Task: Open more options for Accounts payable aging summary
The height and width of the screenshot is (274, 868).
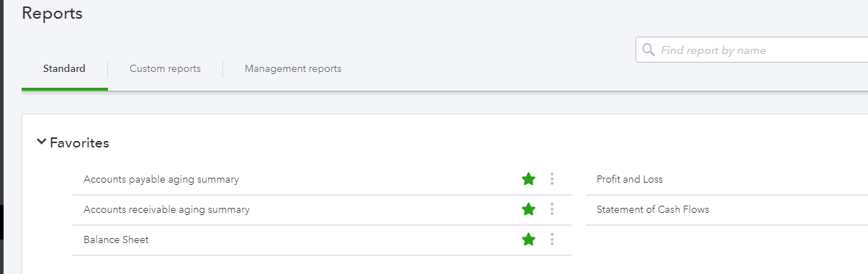Action: tap(552, 179)
